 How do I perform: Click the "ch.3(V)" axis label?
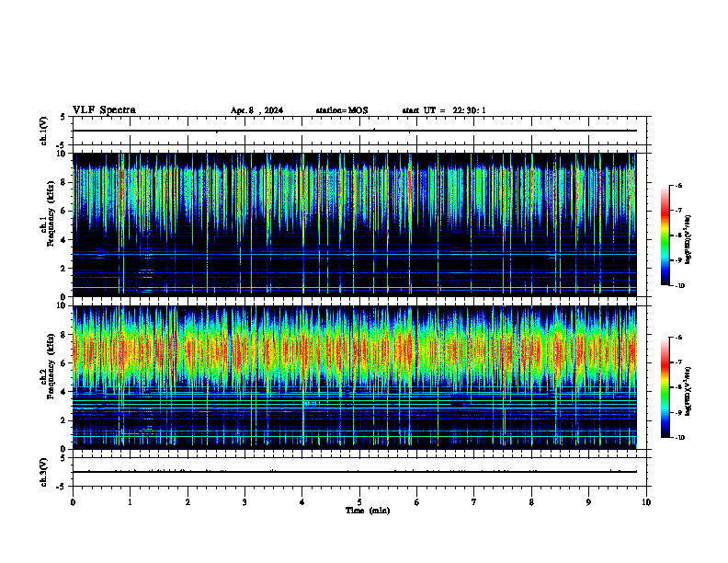click(43, 472)
